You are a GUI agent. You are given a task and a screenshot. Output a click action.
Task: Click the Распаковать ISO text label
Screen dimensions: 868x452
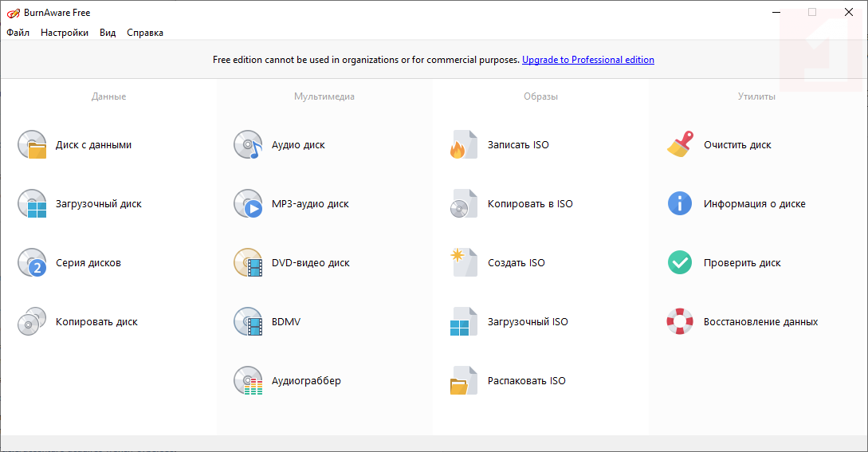click(526, 381)
